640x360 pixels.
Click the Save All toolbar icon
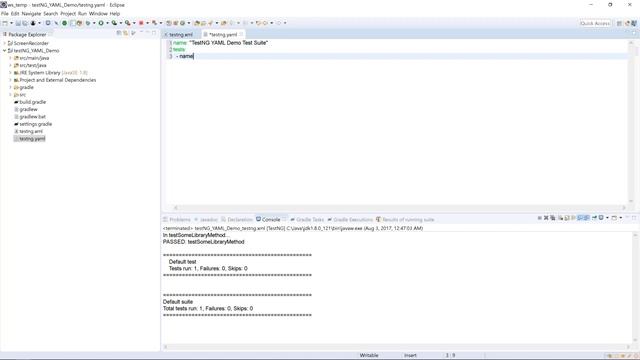25,23
